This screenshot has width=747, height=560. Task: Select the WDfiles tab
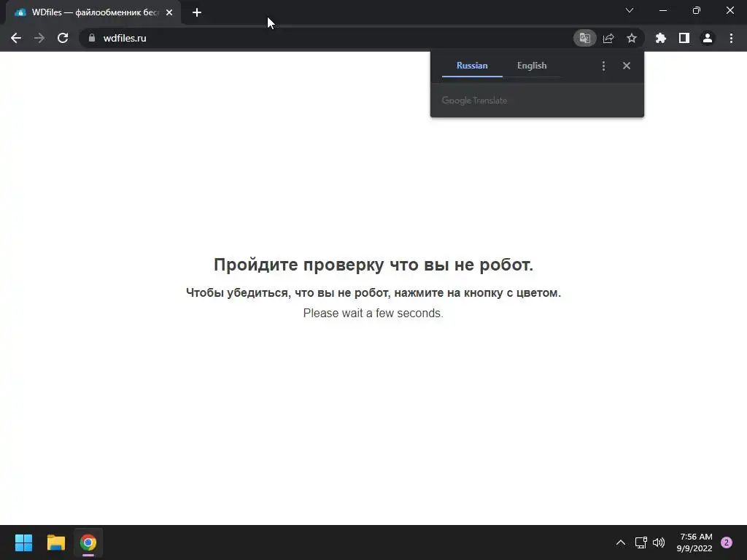pyautogui.click(x=93, y=12)
